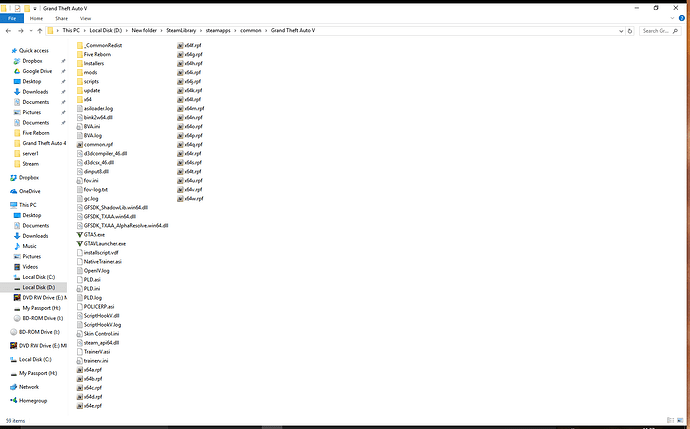
Task: Expand the ribbon chevron
Action: click(672, 18)
